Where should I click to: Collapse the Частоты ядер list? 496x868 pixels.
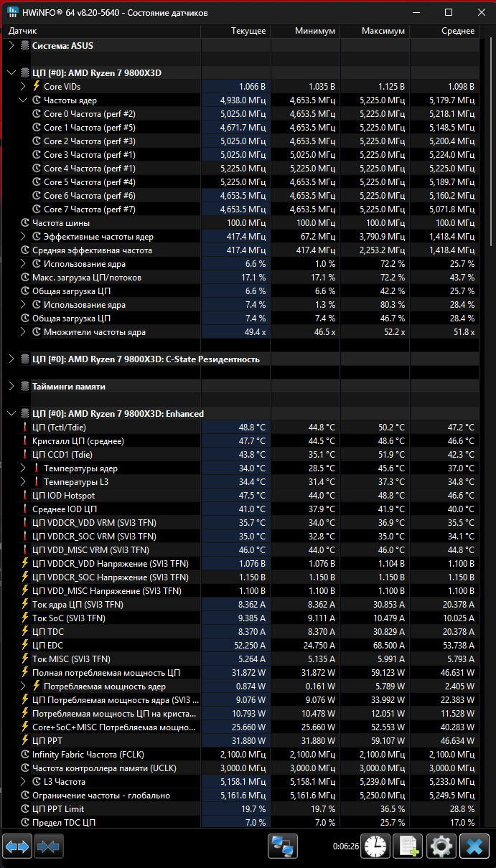[x=22, y=100]
